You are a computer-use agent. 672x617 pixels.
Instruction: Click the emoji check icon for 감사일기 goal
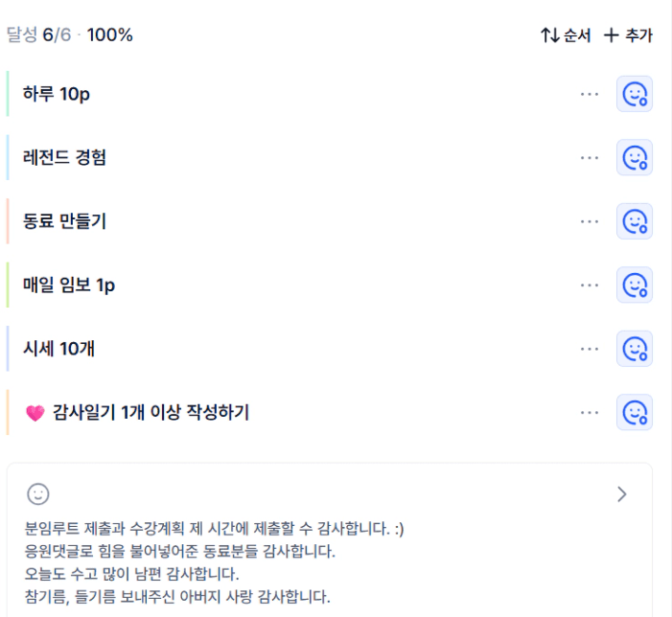coord(635,412)
